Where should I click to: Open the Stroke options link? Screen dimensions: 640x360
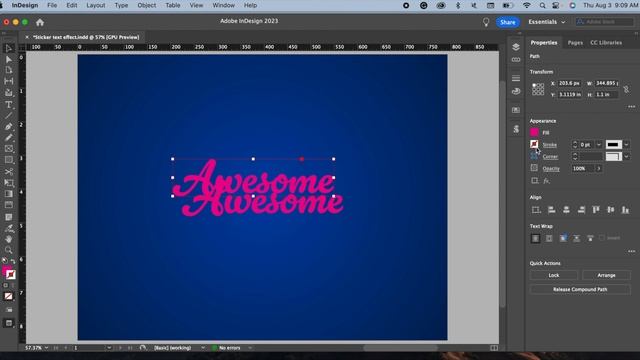tap(549, 145)
